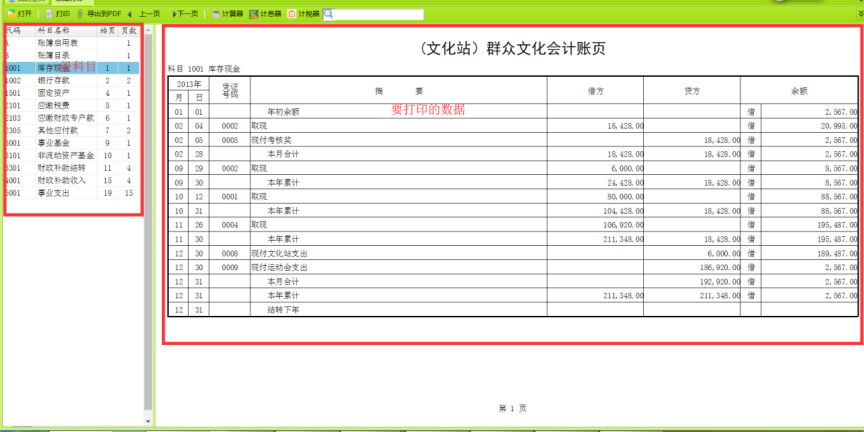Image resolution: width=864 pixels, height=432 pixels.
Task: Open the 计税器 tax calculator
Action: [304, 14]
